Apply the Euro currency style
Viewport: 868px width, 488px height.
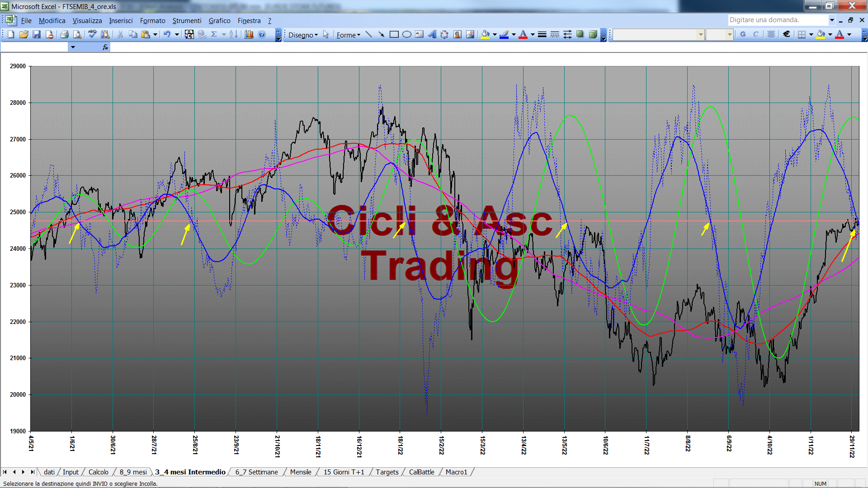[787, 34]
